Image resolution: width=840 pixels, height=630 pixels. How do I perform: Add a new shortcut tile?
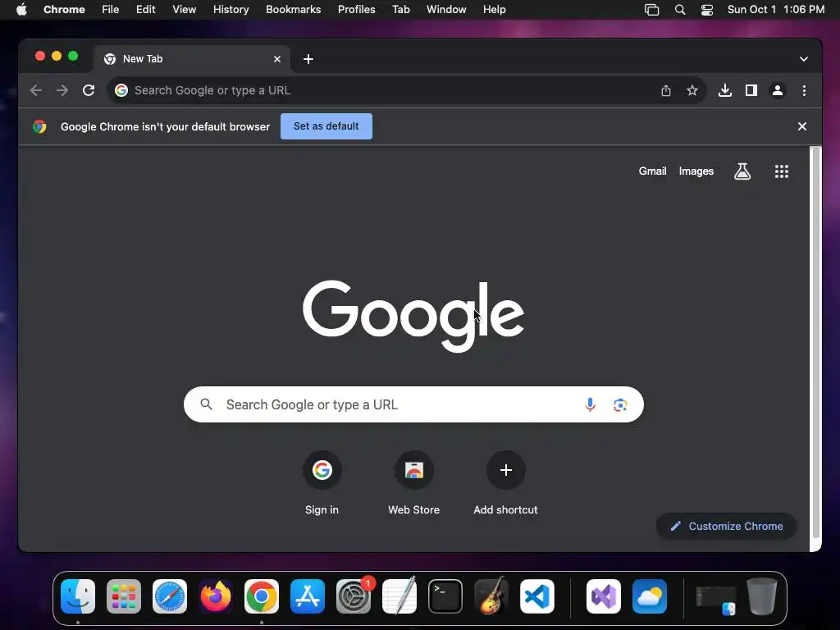(505, 483)
